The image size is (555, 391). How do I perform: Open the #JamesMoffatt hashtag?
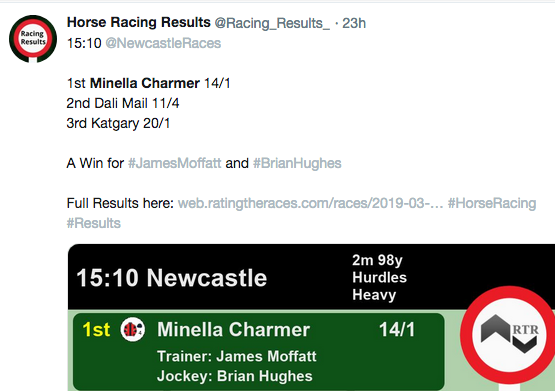(x=174, y=163)
